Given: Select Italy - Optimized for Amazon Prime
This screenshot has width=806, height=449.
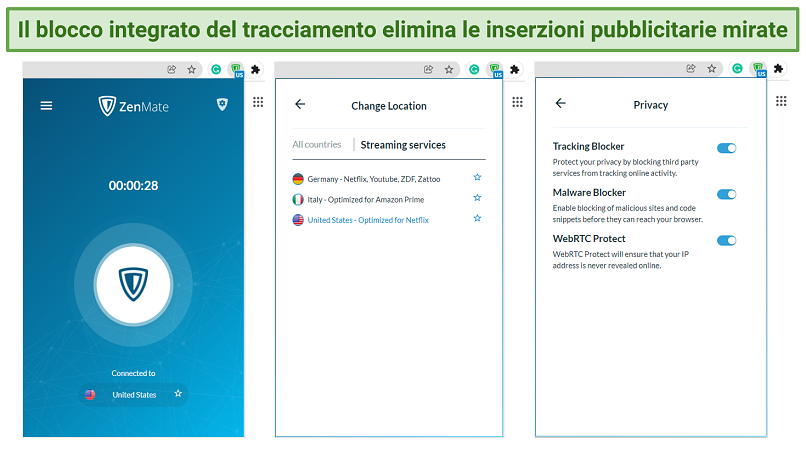Looking at the screenshot, I should [365, 200].
